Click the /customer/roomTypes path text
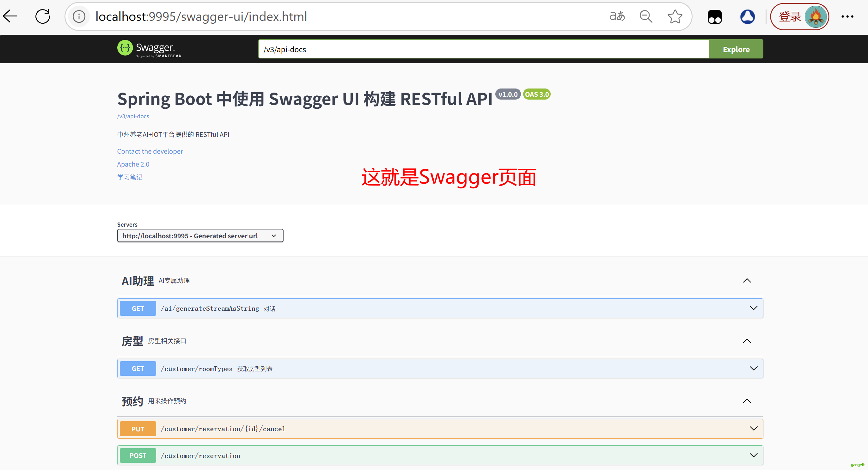Screen dimensions: 868x470 [x=197, y=369]
